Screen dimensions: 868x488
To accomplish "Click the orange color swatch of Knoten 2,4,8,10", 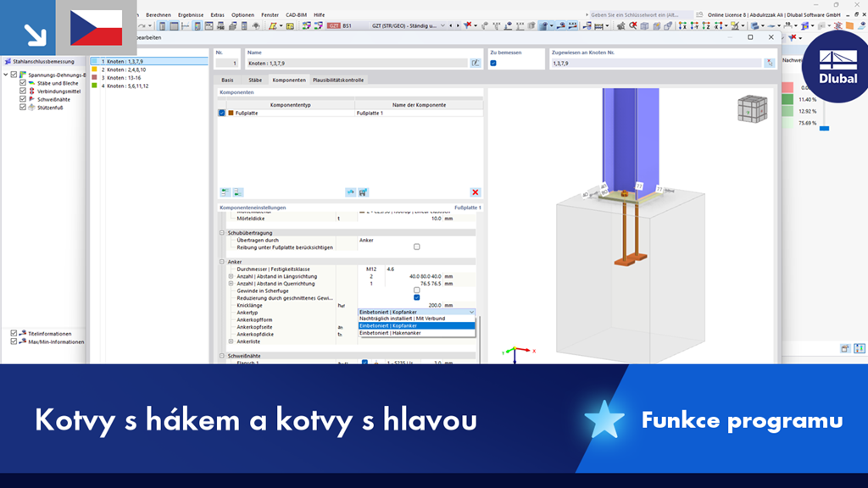I will point(94,69).
